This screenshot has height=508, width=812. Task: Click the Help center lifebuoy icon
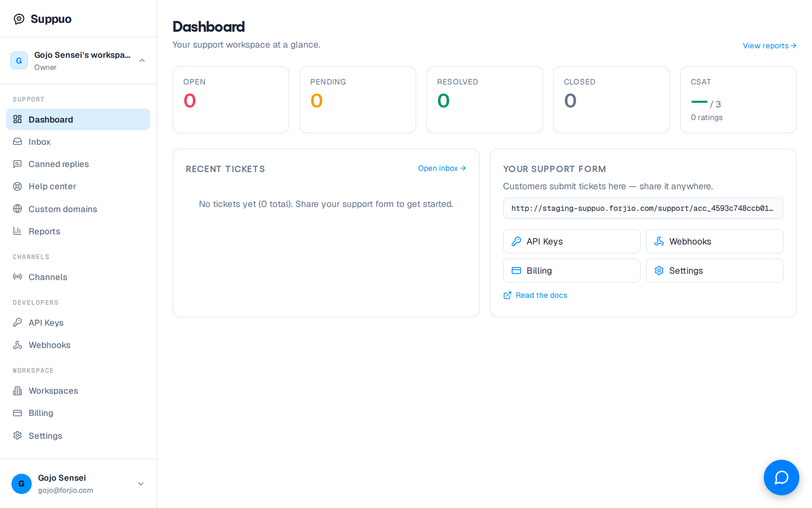pyautogui.click(x=17, y=186)
